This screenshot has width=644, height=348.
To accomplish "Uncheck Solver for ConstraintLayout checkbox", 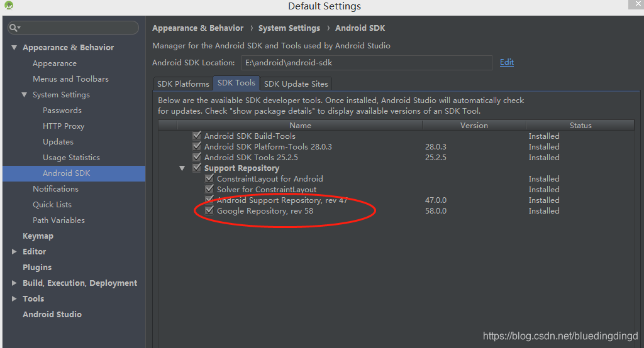I will [209, 189].
